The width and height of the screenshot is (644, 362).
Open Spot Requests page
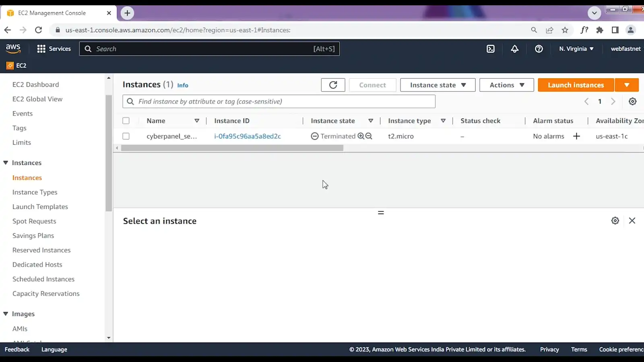point(34,221)
